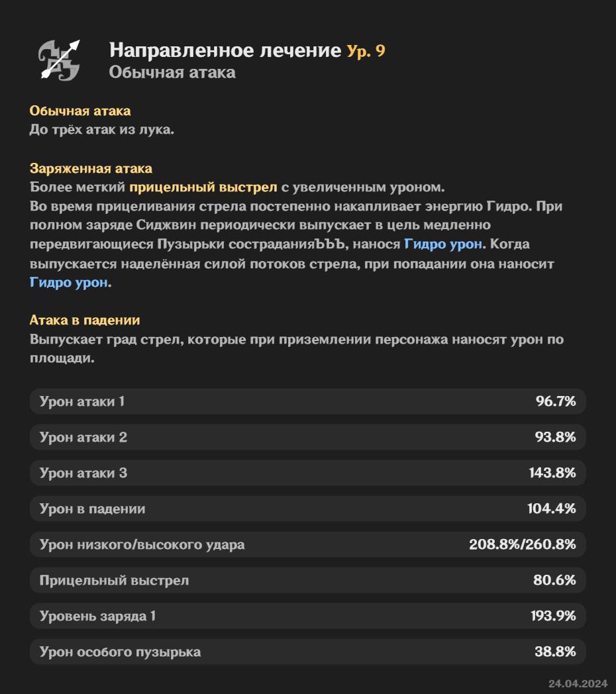Viewport: 616px width, 694px height.
Task: Click the 193.9% charge level value
Action: 553,616
